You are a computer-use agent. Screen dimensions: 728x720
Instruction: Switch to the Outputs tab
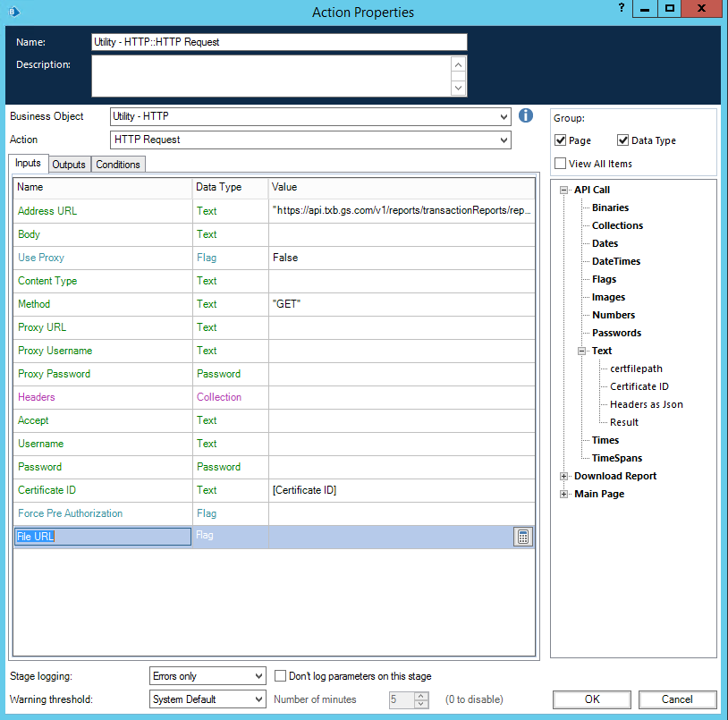[69, 165]
